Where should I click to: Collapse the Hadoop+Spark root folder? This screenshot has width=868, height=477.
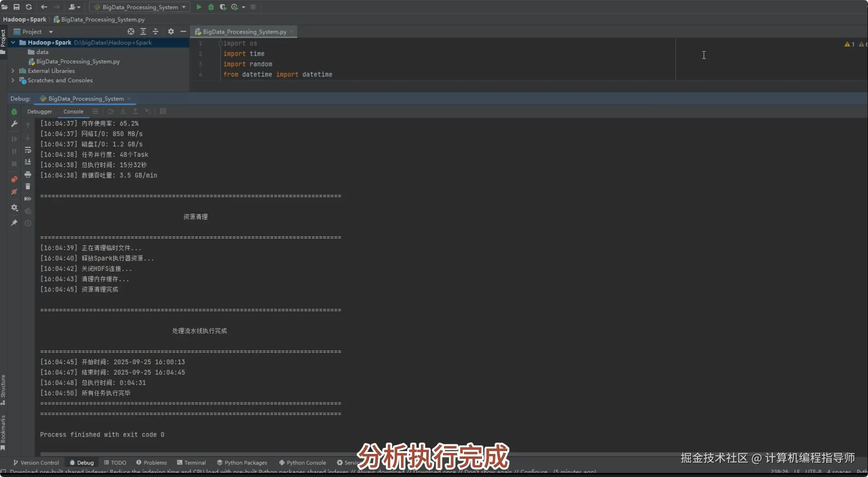pos(13,43)
